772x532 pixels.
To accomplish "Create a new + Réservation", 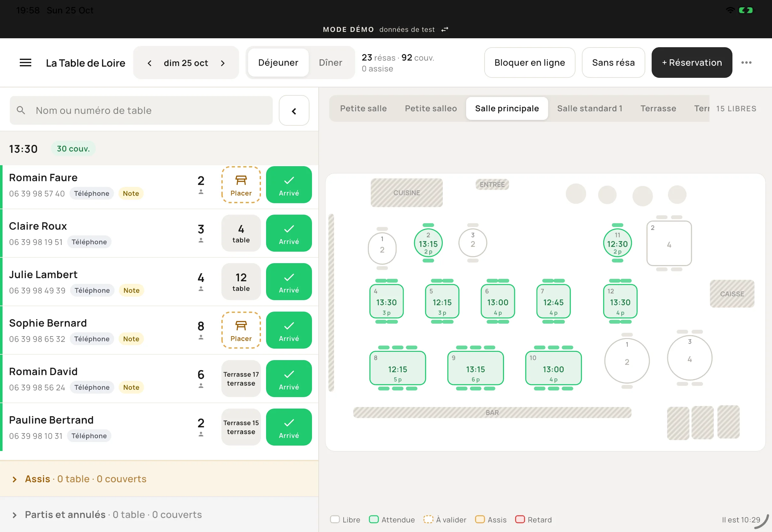I will coord(692,63).
